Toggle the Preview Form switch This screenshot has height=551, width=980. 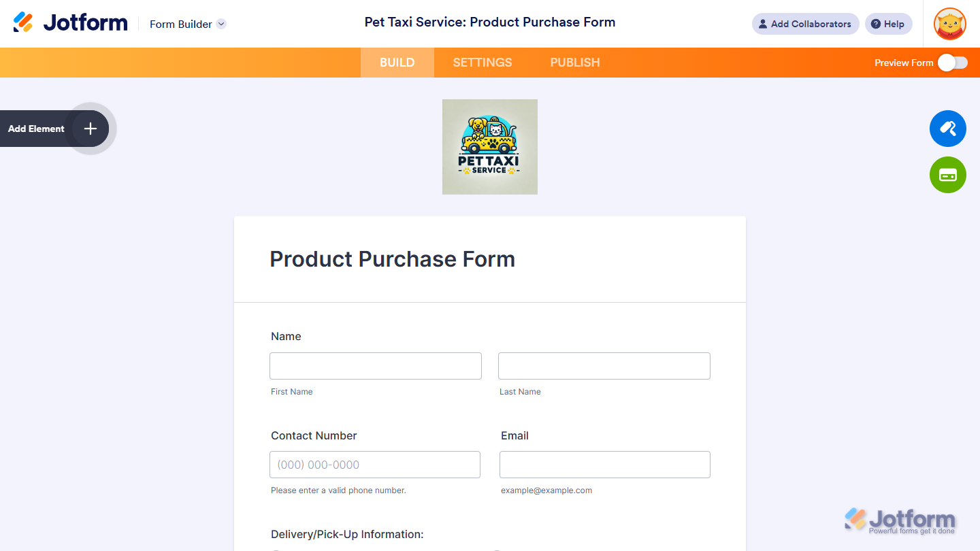(x=952, y=63)
